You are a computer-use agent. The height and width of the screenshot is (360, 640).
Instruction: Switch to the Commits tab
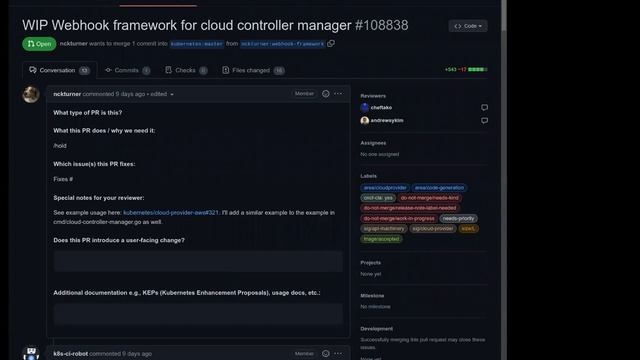pos(127,70)
